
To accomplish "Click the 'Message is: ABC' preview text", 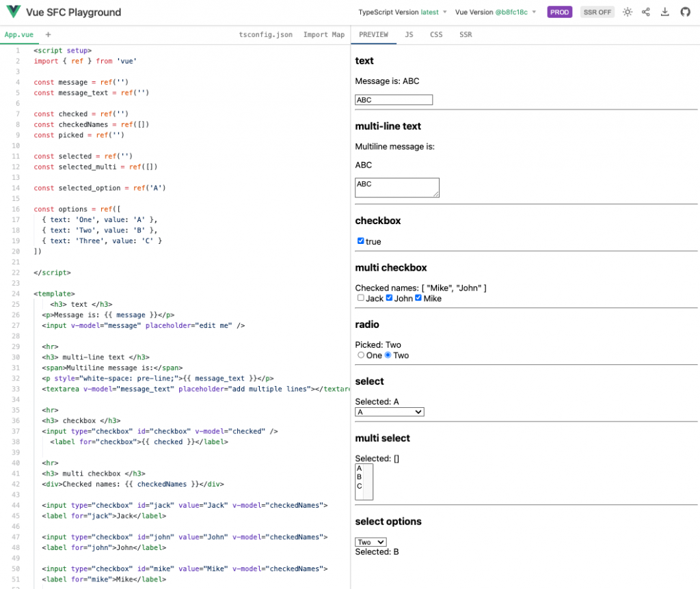I will click(387, 81).
